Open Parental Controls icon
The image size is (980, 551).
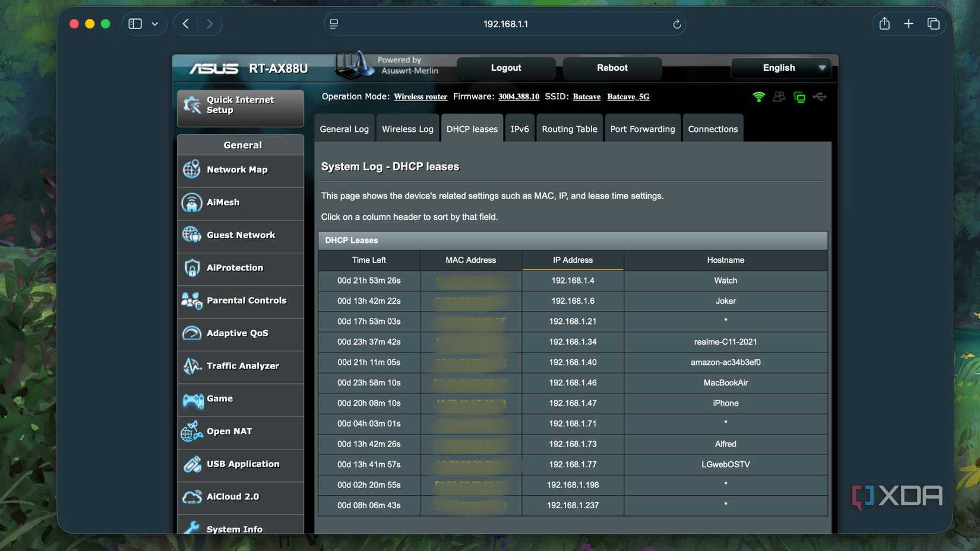191,301
